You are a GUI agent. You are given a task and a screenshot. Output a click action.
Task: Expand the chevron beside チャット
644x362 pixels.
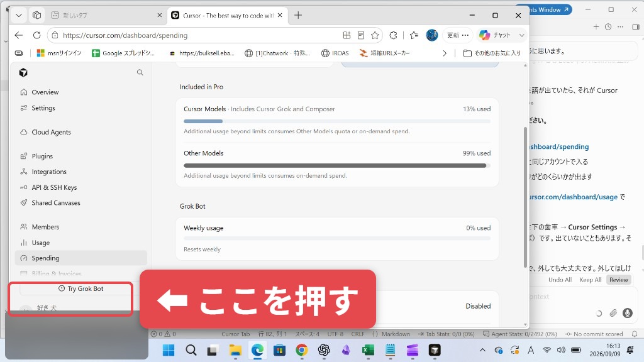click(x=521, y=35)
